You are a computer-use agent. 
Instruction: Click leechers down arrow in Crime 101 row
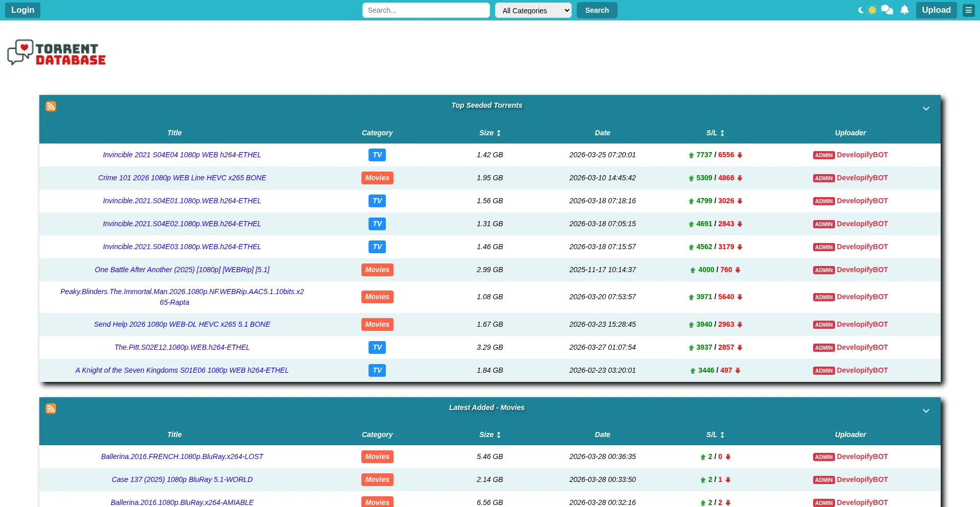[x=740, y=178]
